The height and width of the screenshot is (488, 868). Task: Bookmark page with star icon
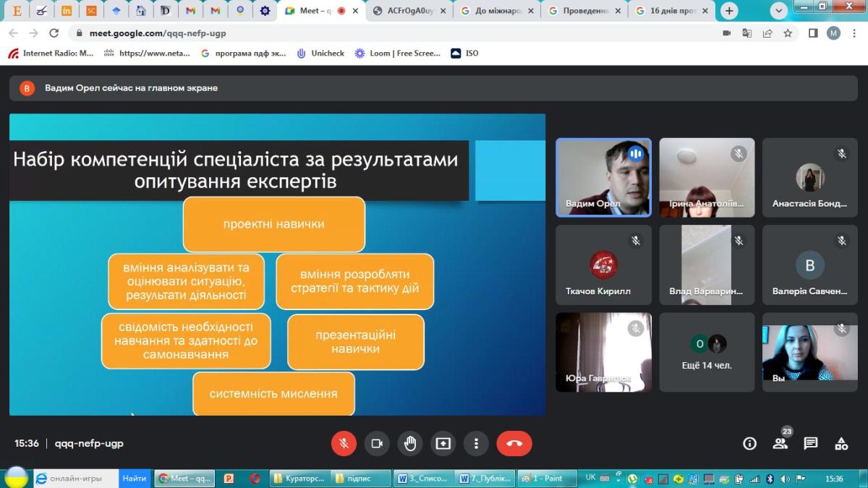[788, 33]
